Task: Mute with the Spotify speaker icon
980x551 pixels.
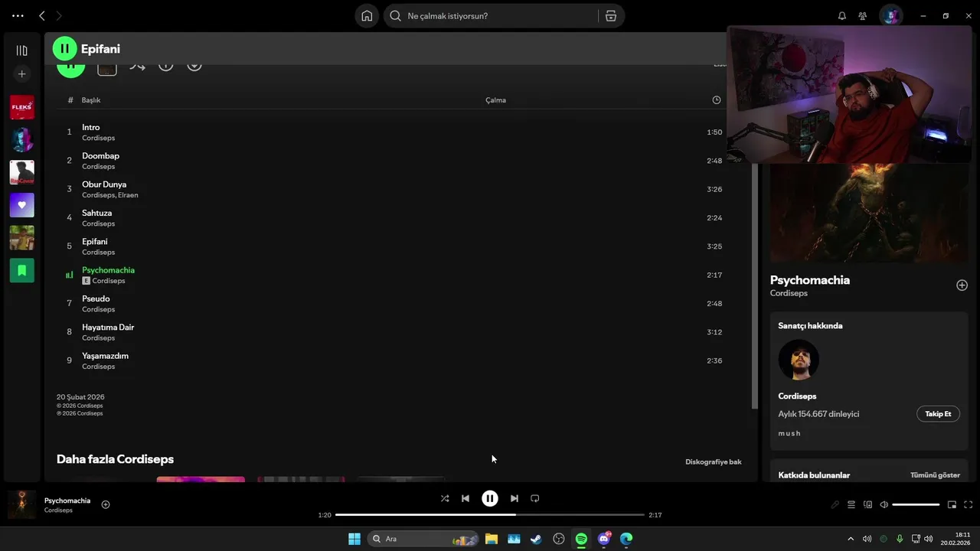Action: (x=884, y=504)
